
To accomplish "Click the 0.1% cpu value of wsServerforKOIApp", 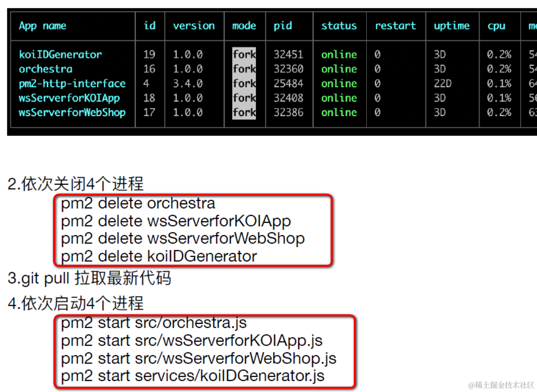I will click(x=499, y=98).
